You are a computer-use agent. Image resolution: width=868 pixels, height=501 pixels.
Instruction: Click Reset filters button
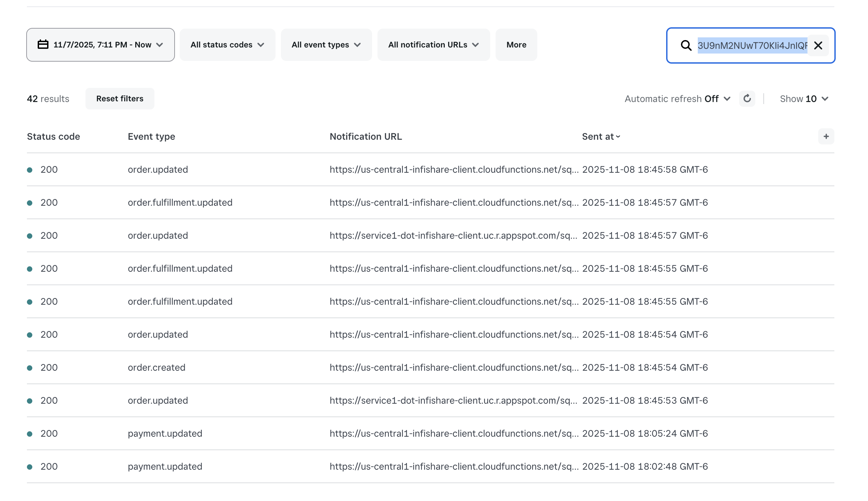coord(120,99)
